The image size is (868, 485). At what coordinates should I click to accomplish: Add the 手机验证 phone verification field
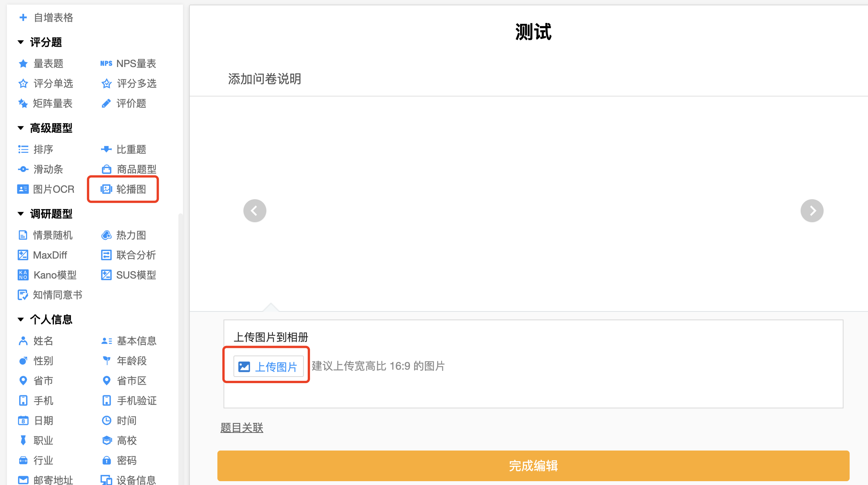129,401
